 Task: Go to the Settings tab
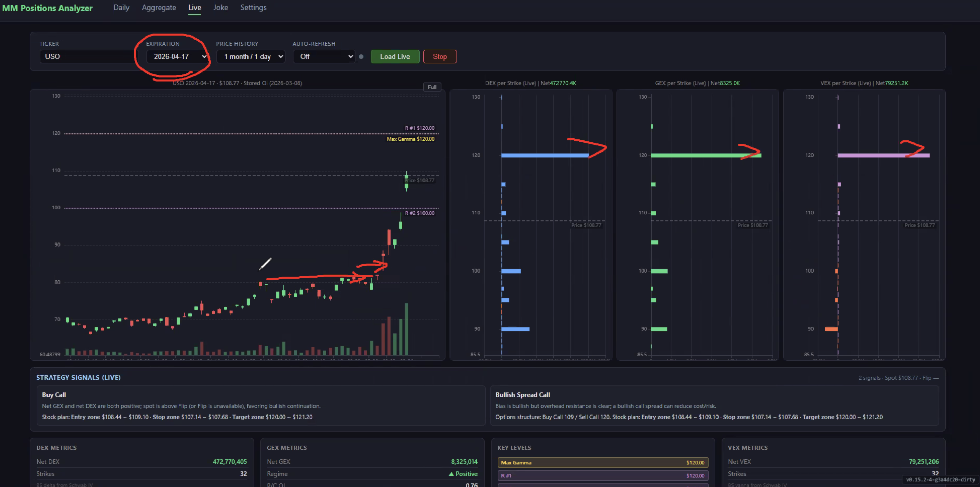tap(253, 8)
